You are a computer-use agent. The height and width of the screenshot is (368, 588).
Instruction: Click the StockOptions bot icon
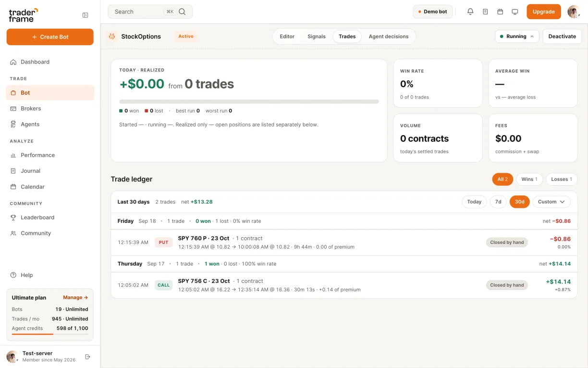[x=112, y=36]
